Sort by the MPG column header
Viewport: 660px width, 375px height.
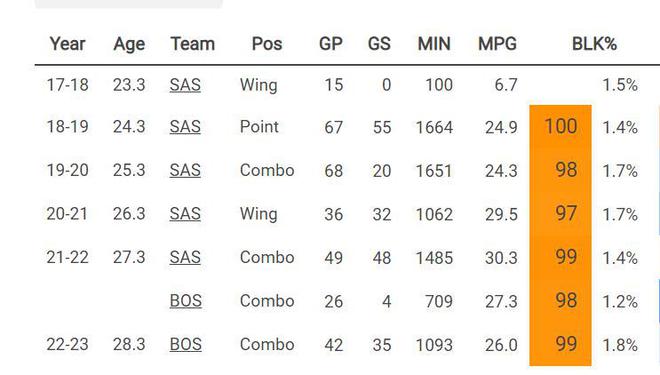498,44
